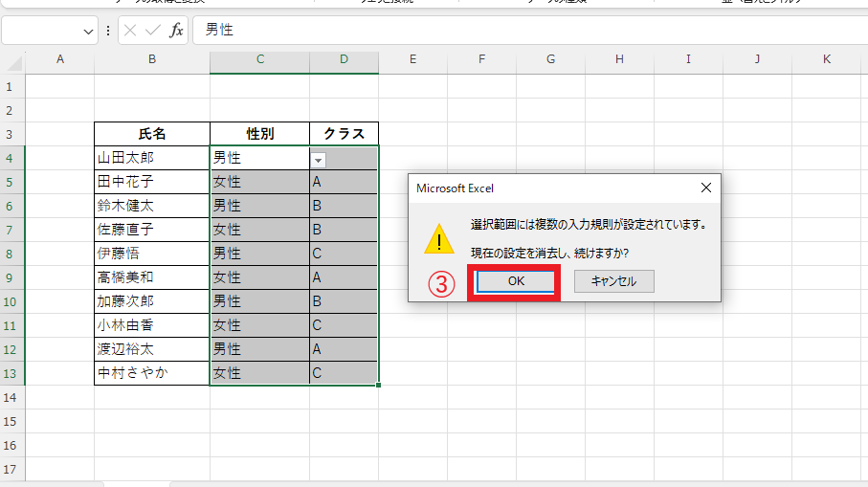Select row 8 header
Screen dimensions: 868x487
12,254
